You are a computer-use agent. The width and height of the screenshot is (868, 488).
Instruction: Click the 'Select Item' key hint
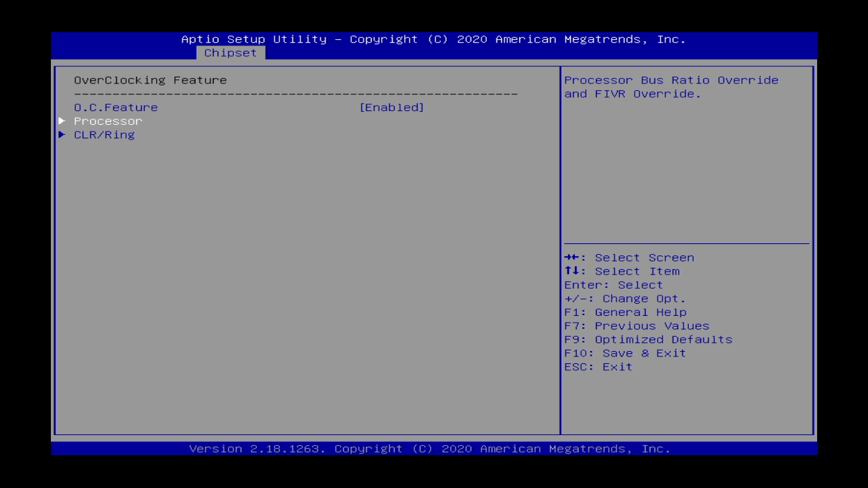622,271
